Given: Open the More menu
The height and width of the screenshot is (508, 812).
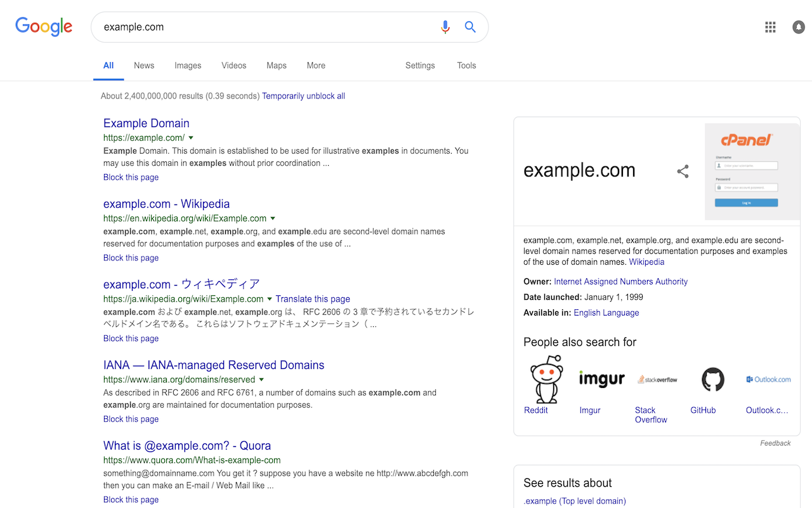Looking at the screenshot, I should coord(316,65).
